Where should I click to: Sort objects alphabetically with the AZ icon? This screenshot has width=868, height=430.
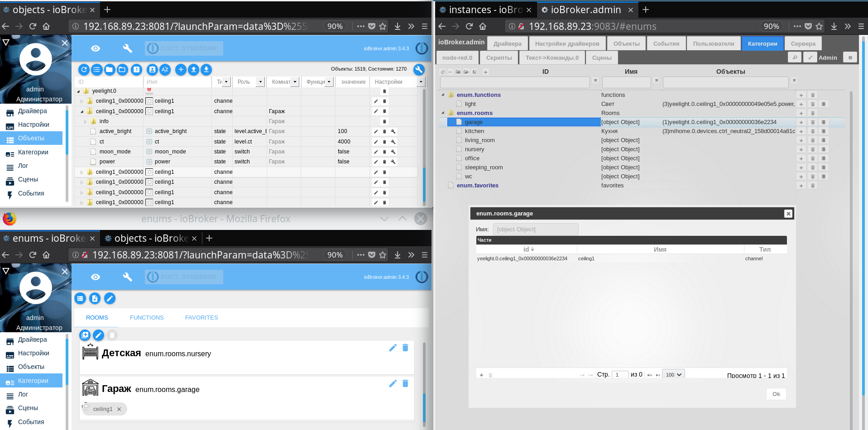pyautogui.click(x=165, y=69)
